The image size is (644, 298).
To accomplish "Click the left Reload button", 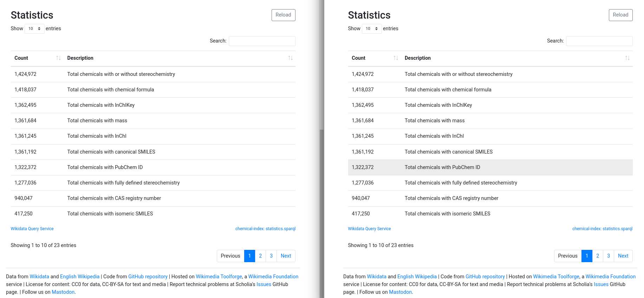I will 283,15.
